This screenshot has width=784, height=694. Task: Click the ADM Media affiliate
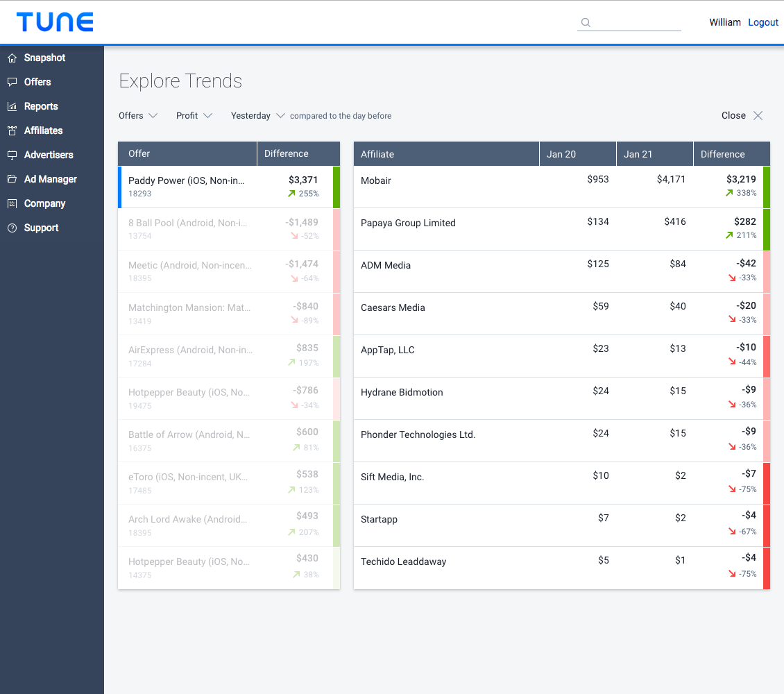tap(386, 266)
